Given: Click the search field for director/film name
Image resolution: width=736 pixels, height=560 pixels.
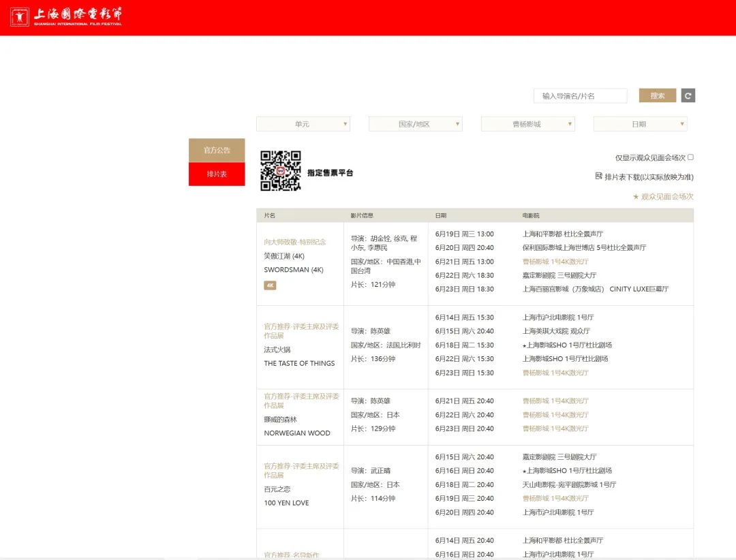Looking at the screenshot, I should pos(580,96).
